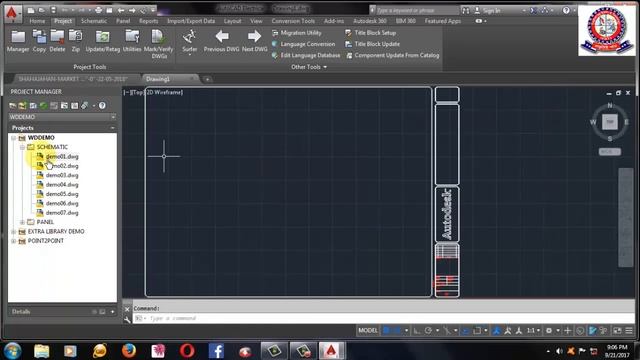
Task: Collapse the WDDEMO project node
Action: 13,138
